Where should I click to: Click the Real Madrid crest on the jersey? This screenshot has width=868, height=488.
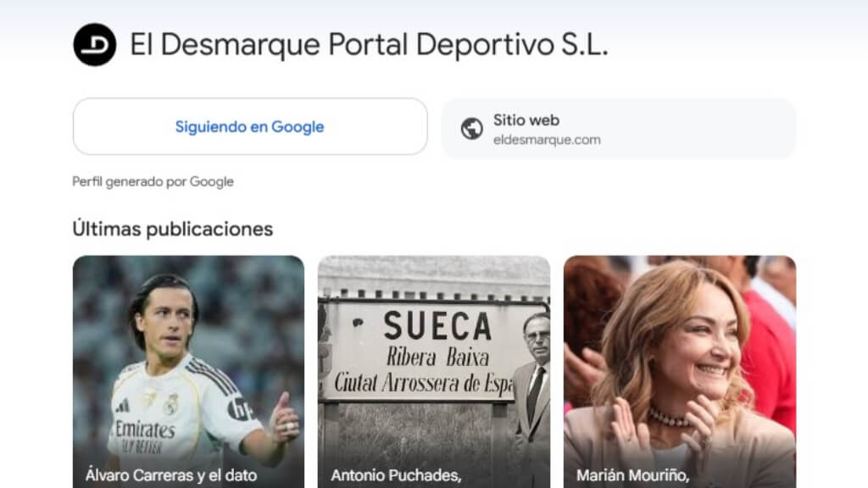point(171,403)
